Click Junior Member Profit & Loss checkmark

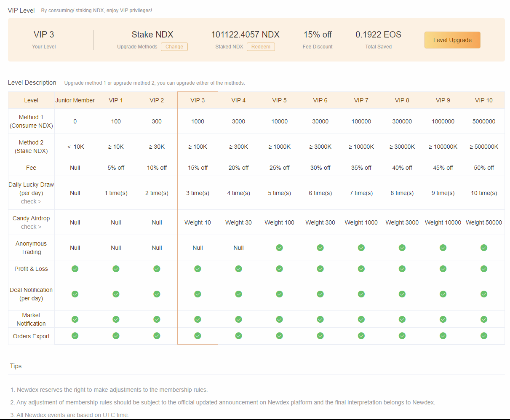pos(75,269)
